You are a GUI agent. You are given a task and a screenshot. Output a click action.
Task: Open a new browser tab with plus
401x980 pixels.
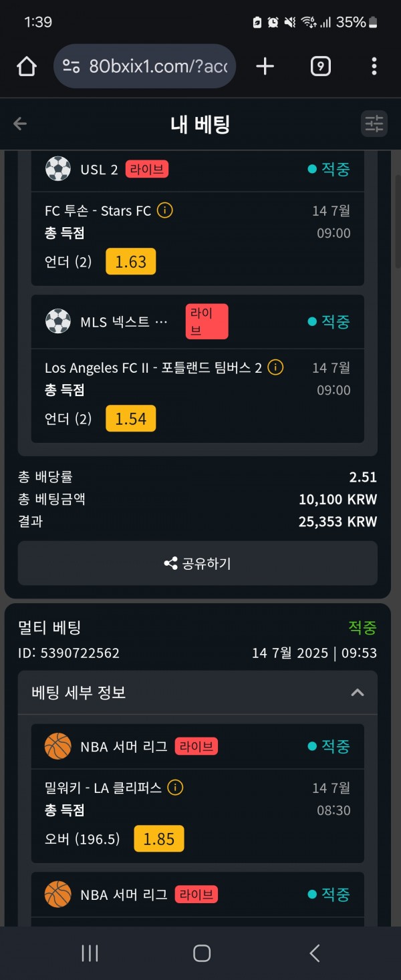coord(265,66)
